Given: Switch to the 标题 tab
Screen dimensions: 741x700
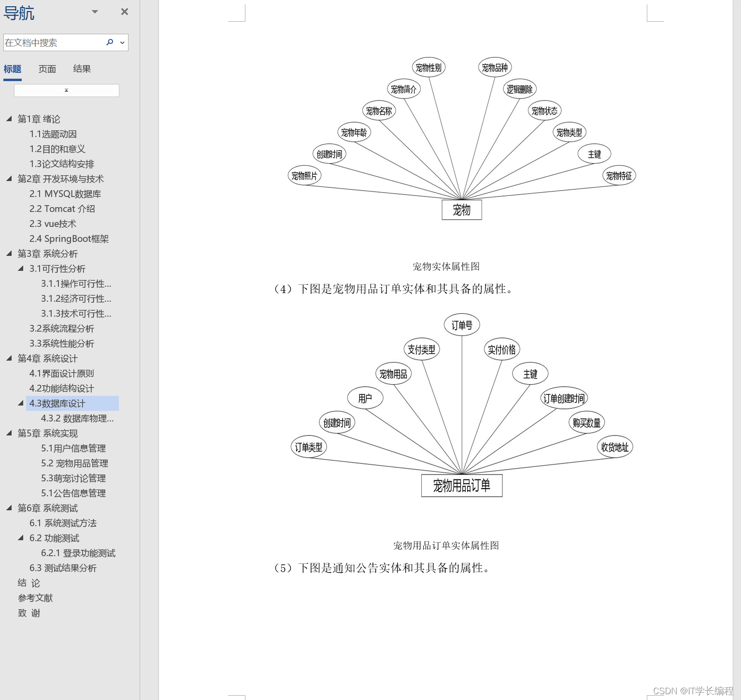Looking at the screenshot, I should (13, 69).
